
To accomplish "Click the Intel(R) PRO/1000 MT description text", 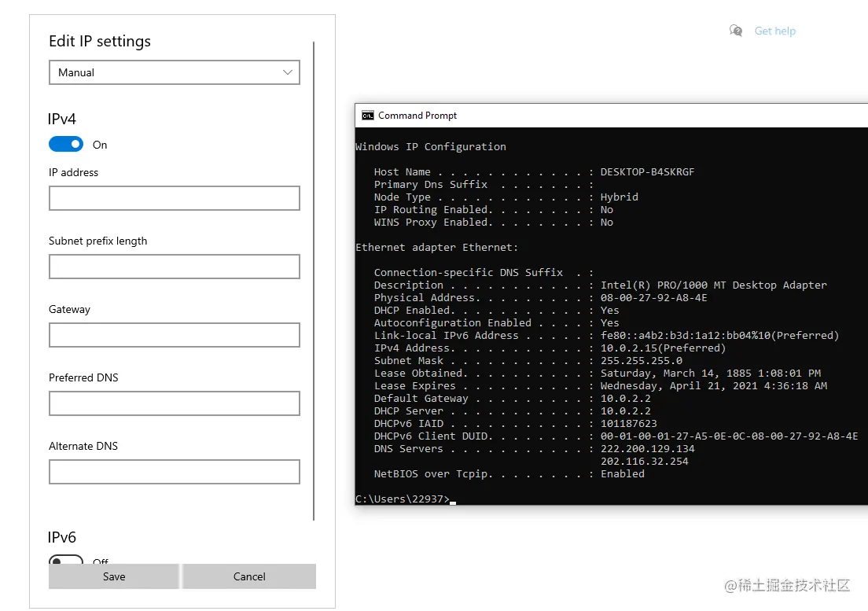I will click(x=714, y=285).
